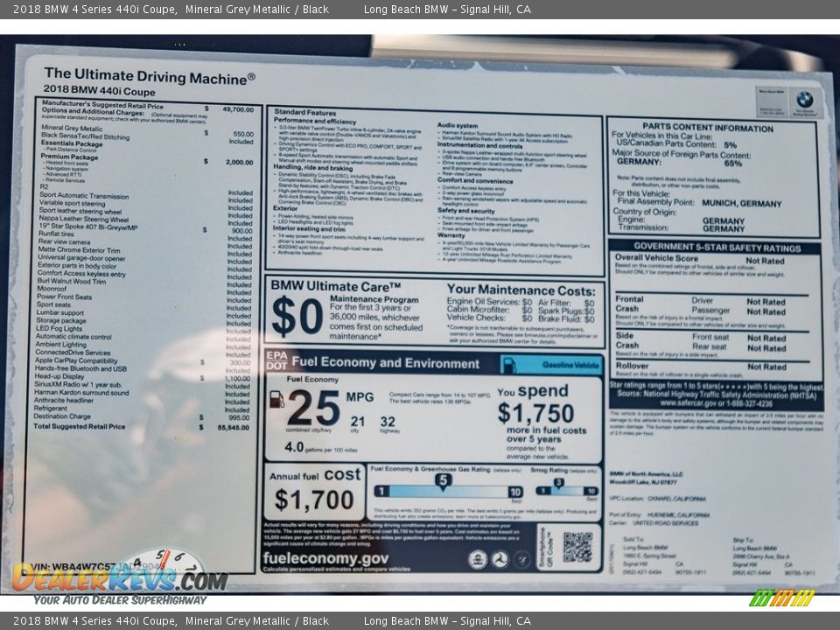Screen dimensions: 840x630
Task: Click the BMW roundel logo on the sticker
Action: tap(805, 99)
